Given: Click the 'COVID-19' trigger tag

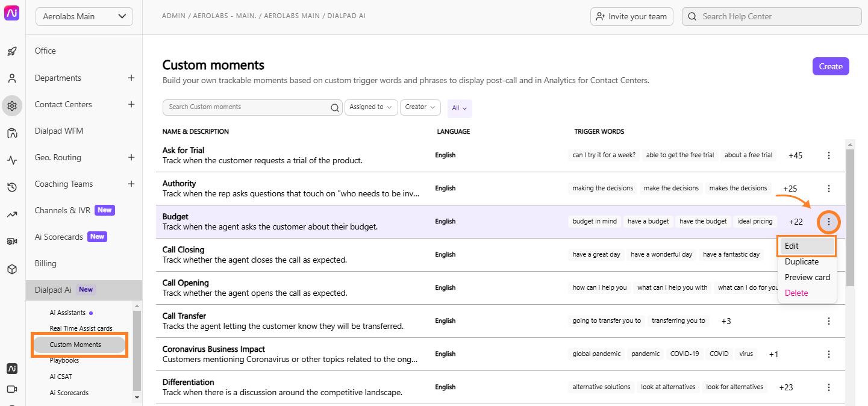Looking at the screenshot, I should (x=685, y=354).
